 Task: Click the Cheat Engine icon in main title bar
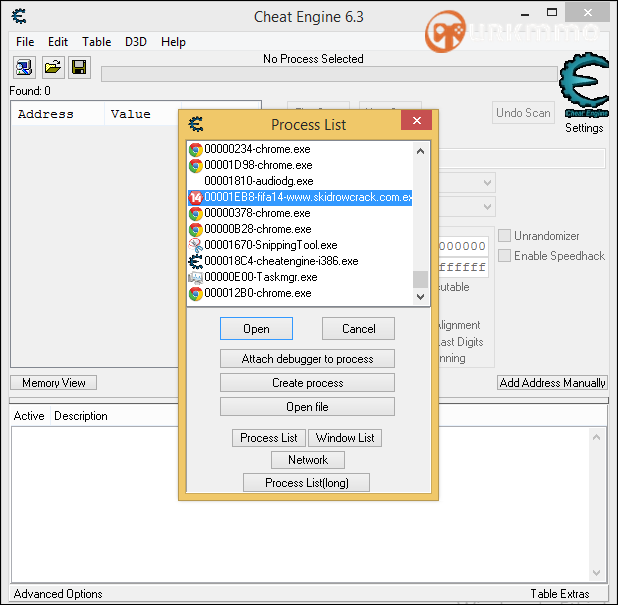pyautogui.click(x=19, y=16)
